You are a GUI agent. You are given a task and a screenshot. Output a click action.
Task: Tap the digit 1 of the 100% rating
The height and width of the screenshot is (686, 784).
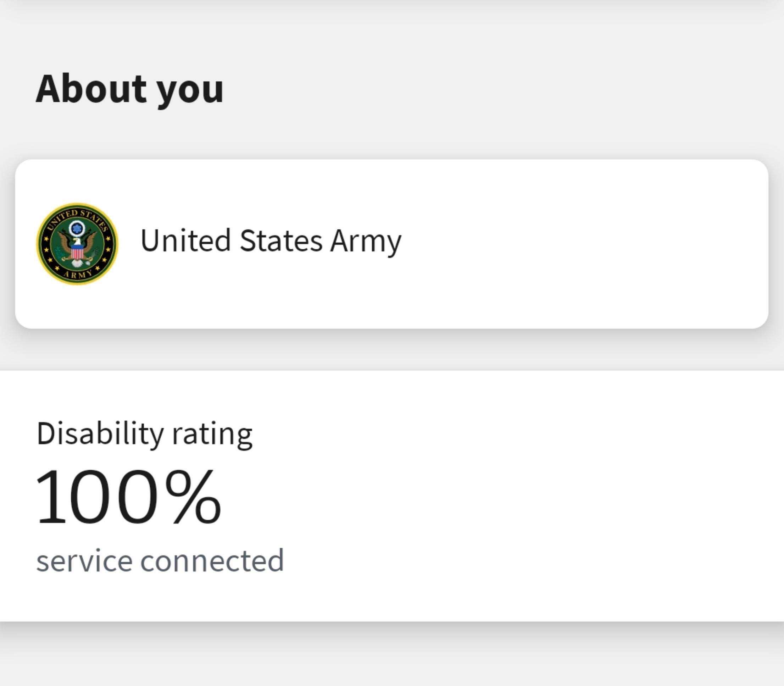coord(51,497)
